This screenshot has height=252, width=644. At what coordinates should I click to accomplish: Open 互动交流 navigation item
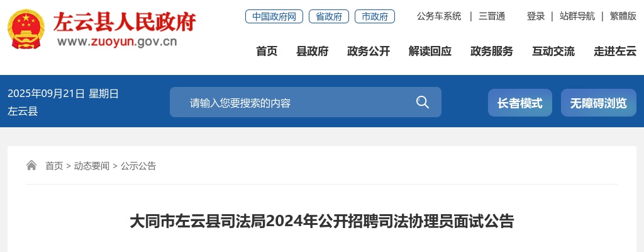(553, 51)
